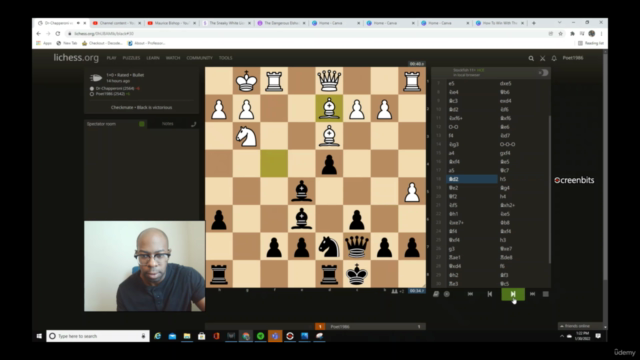Open a new browser tab
The image size is (640, 360).
pyautogui.click(x=533, y=23)
